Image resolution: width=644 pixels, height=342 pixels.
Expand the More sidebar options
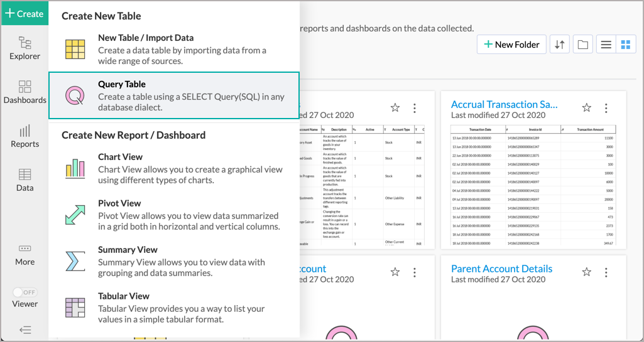[25, 254]
